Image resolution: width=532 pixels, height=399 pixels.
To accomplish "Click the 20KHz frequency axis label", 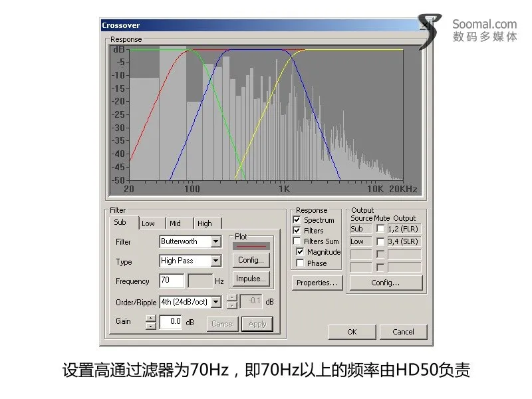I will (403, 190).
